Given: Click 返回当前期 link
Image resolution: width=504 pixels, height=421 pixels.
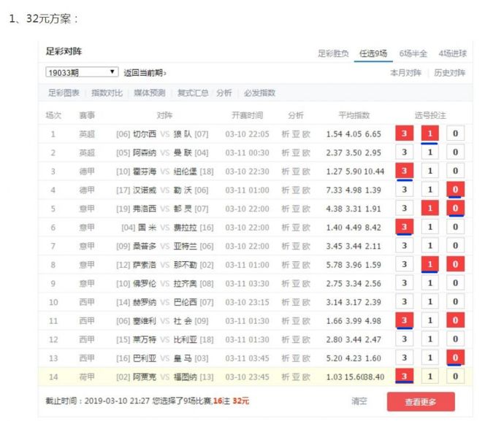Looking at the screenshot, I should (145, 72).
